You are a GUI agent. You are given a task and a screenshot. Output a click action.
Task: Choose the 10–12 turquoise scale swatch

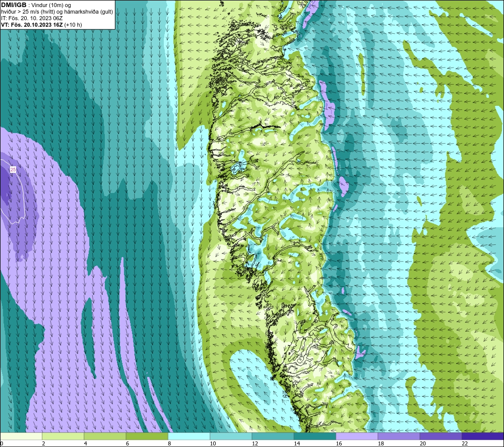(x=231, y=436)
